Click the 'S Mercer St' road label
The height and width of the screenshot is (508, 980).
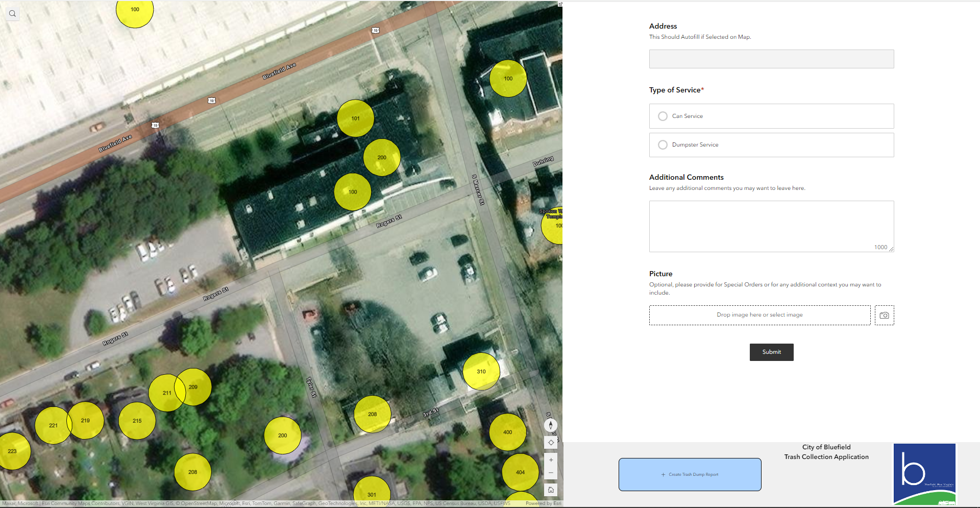478,190
